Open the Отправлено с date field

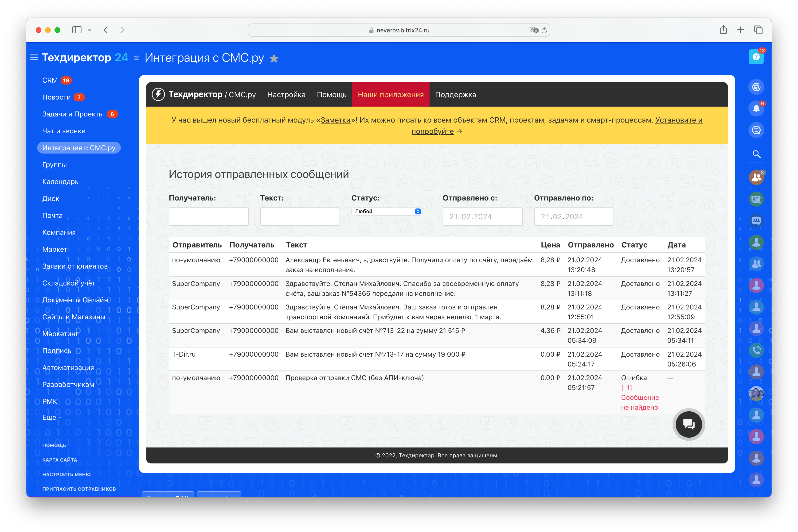482,216
